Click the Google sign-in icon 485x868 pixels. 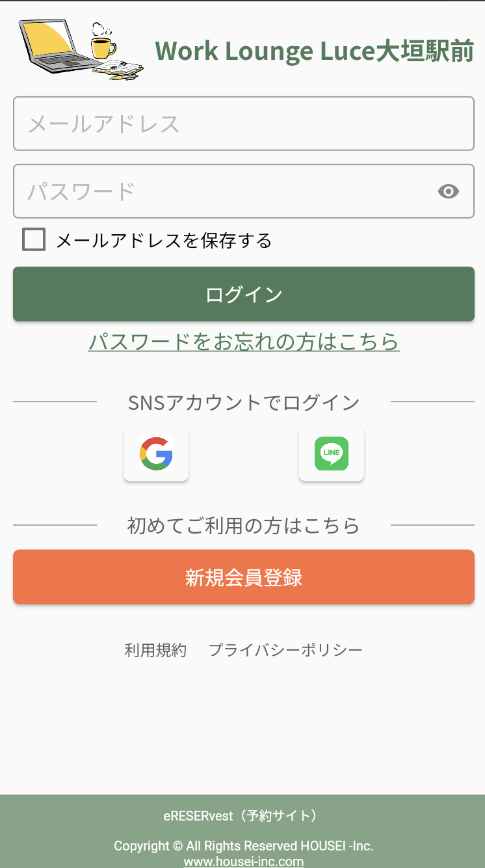tap(156, 454)
